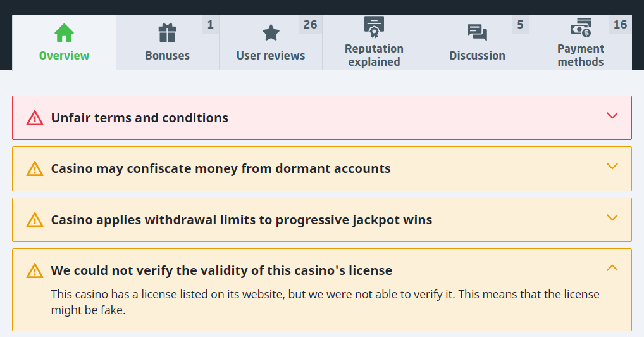Click the User reviews star icon

(x=271, y=33)
